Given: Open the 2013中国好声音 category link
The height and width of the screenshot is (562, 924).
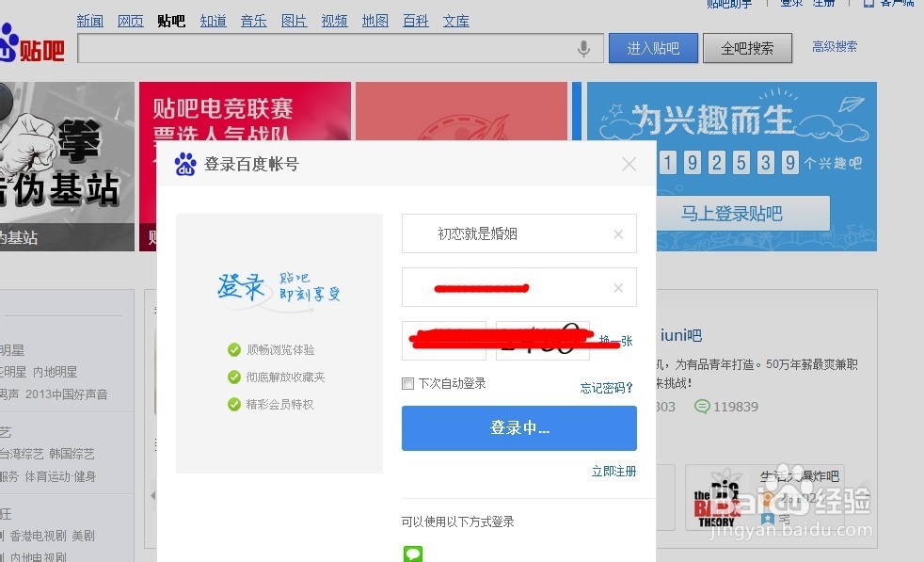Looking at the screenshot, I should (x=66, y=394).
